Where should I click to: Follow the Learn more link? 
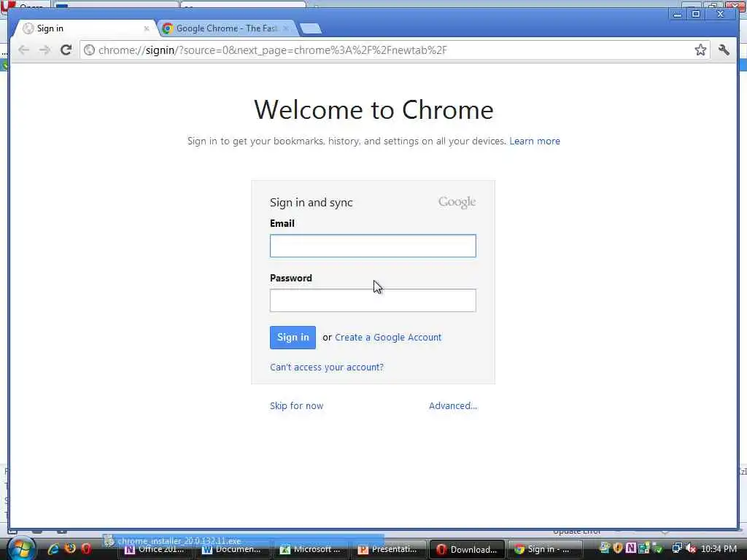pos(535,141)
